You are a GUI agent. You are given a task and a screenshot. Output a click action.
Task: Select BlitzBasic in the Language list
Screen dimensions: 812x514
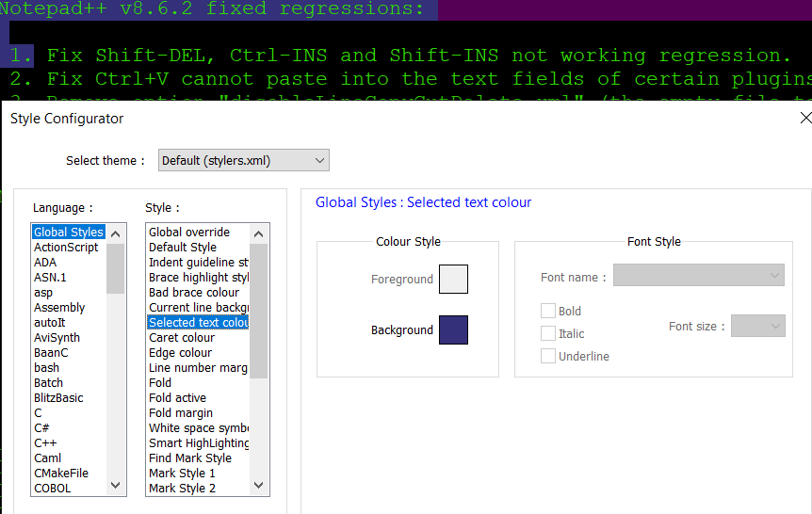point(58,397)
